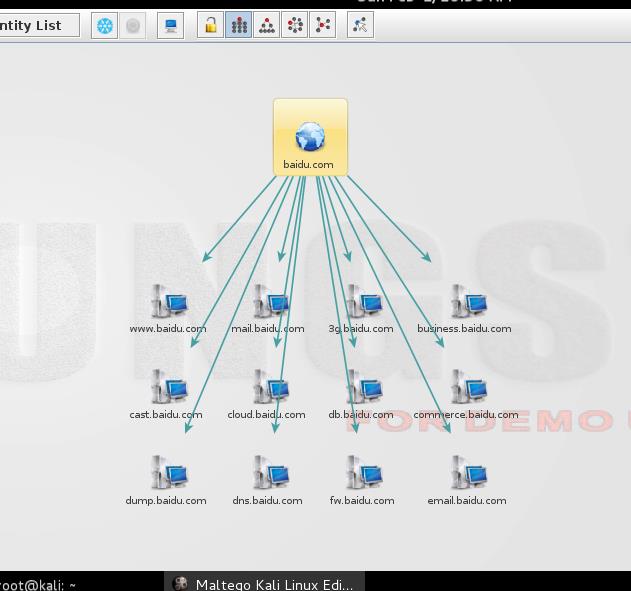The width and height of the screenshot is (631, 591).
Task: Select the email.baidu.com server icon
Action: (468, 472)
